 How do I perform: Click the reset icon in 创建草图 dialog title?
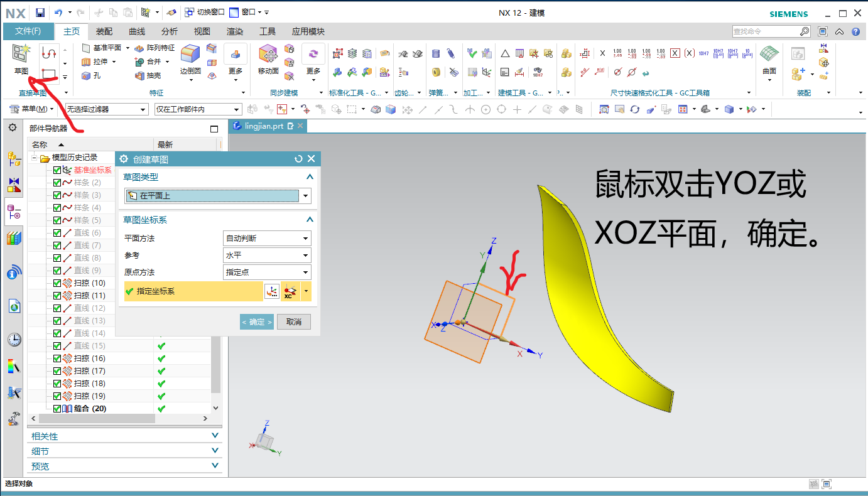[x=298, y=159]
